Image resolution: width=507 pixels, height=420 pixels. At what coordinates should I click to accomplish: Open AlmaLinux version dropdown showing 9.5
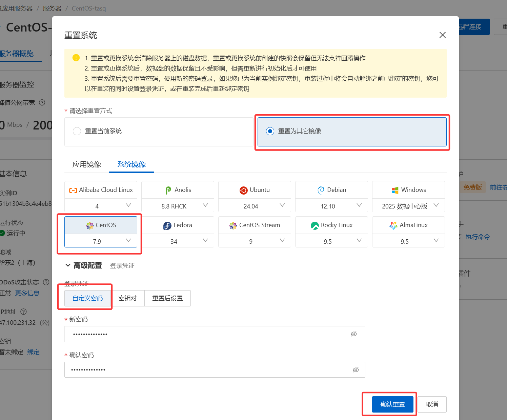tap(409, 241)
